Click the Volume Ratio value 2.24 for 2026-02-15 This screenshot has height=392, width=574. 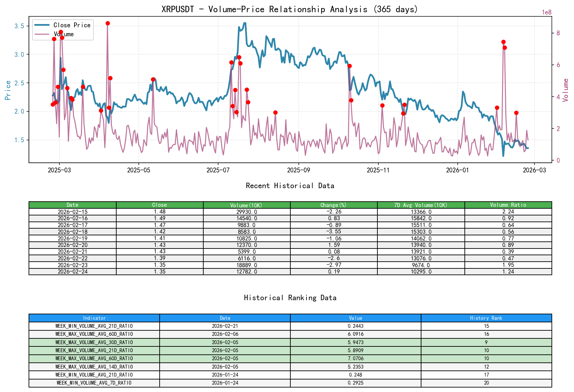[x=508, y=212]
